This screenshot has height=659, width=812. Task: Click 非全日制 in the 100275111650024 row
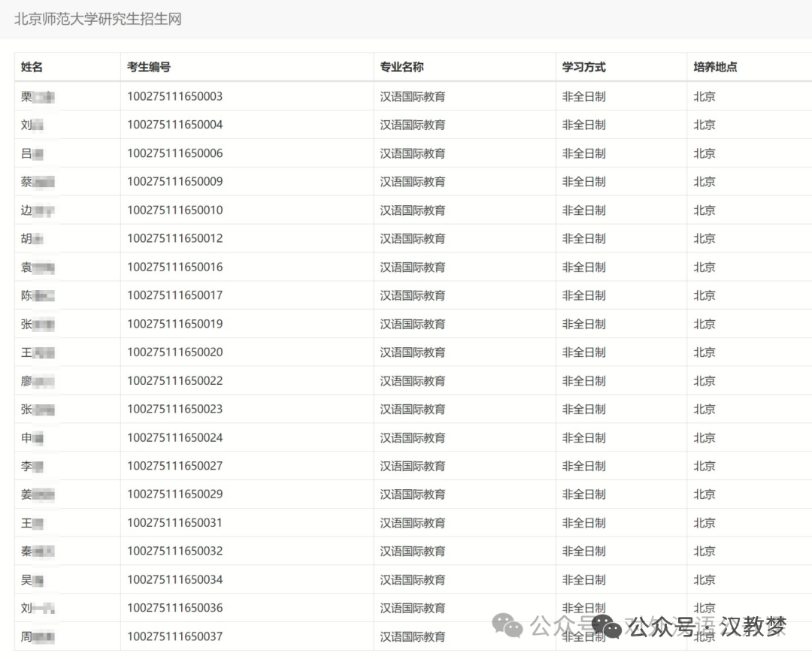click(583, 437)
